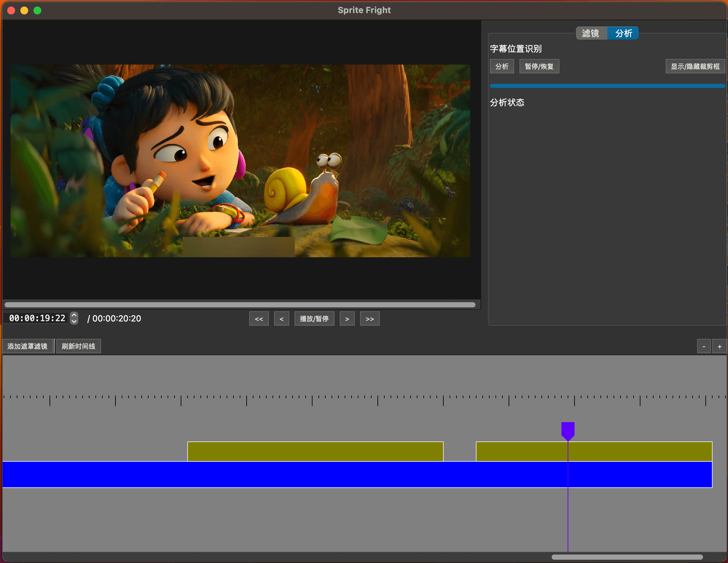The width and height of the screenshot is (728, 563).
Task: Click the 字幕位置识别 heading
Action: pyautogui.click(x=516, y=49)
